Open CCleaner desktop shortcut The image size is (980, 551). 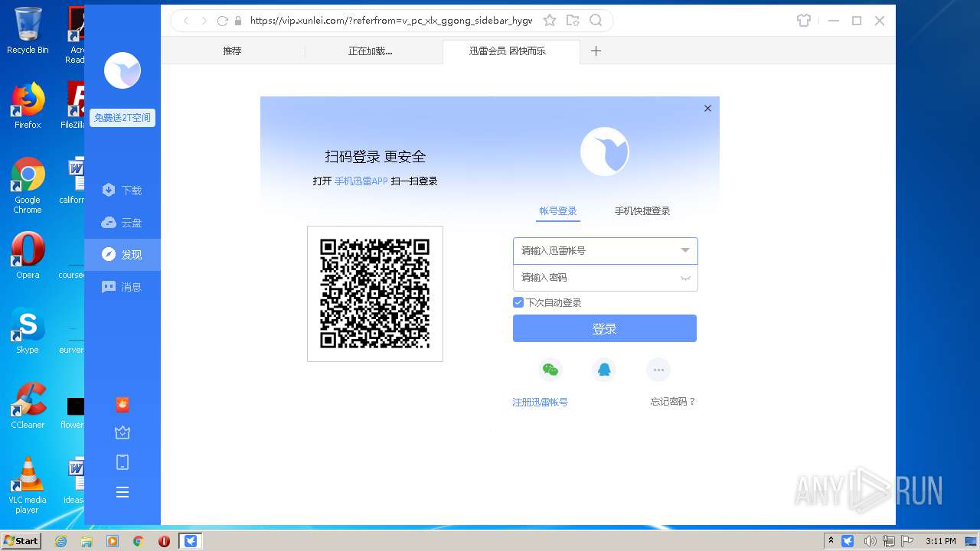click(x=28, y=406)
